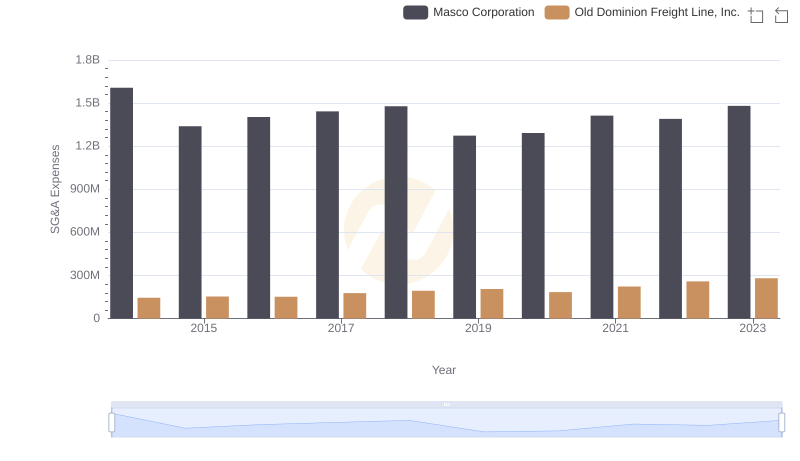The width and height of the screenshot is (800, 461).
Task: Click the Old Dominion bar for 2020
Action: [x=561, y=305]
